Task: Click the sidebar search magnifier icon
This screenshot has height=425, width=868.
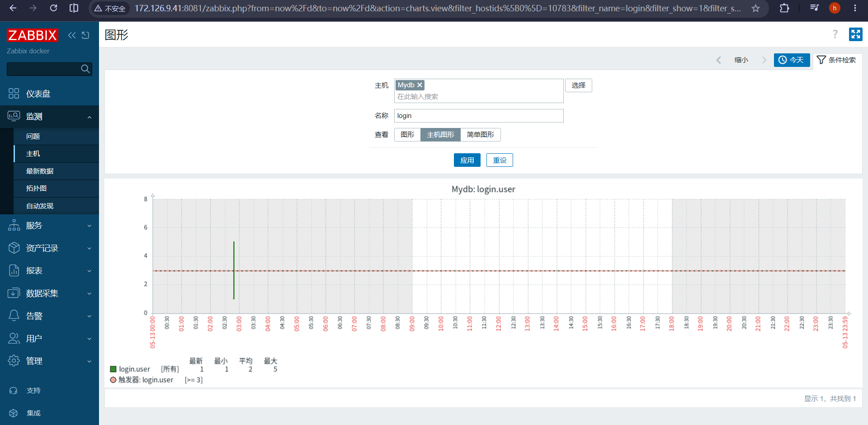Action: [85, 69]
